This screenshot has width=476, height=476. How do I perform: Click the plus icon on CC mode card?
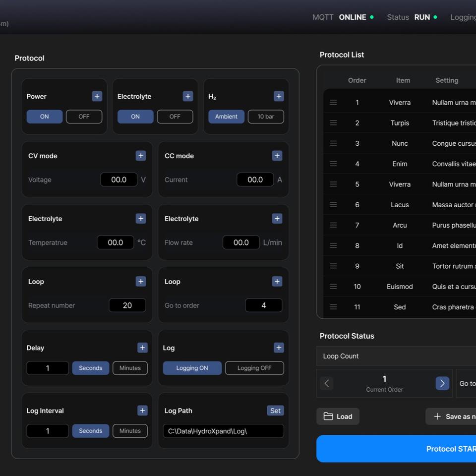click(277, 156)
